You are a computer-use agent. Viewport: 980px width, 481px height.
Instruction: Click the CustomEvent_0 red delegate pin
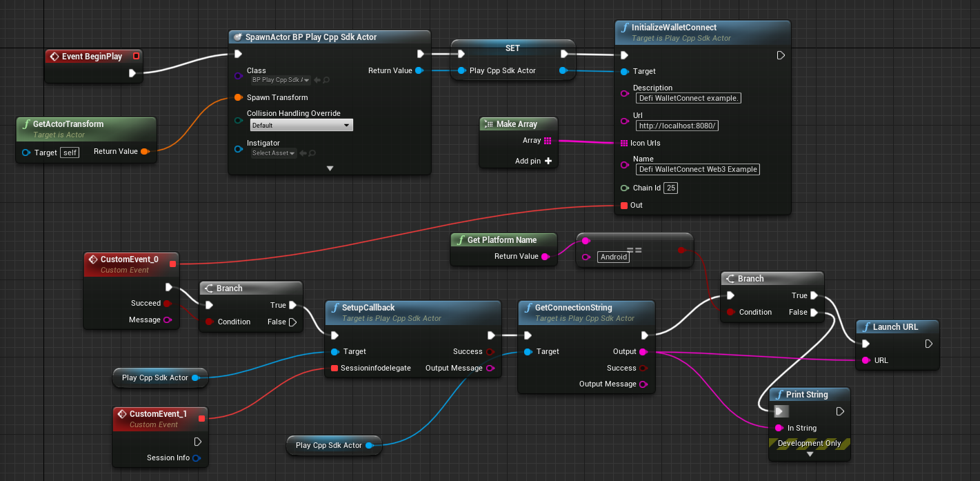[172, 263]
